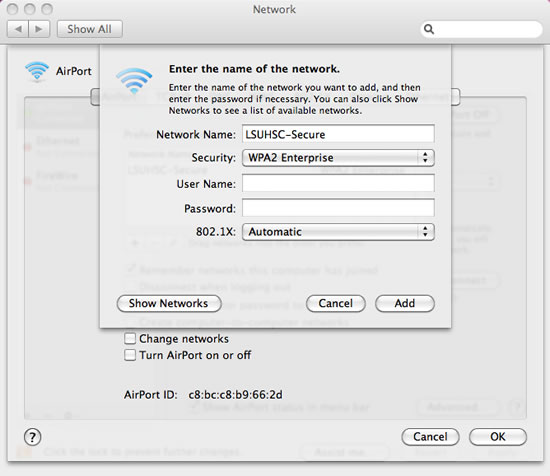Click the close window button in title bar

[13, 9]
